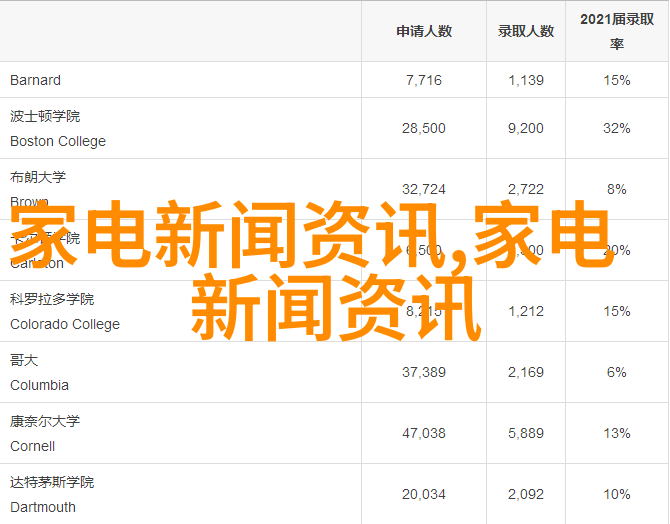Click the 47,038 applicants cell

click(x=424, y=433)
